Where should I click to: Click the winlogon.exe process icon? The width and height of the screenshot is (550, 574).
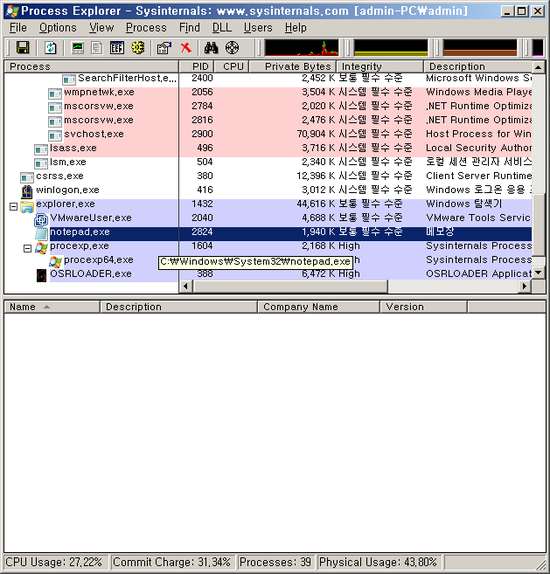(27, 192)
